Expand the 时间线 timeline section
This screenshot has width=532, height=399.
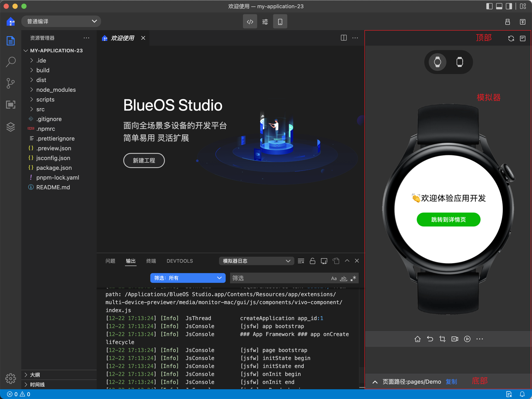coord(59,384)
